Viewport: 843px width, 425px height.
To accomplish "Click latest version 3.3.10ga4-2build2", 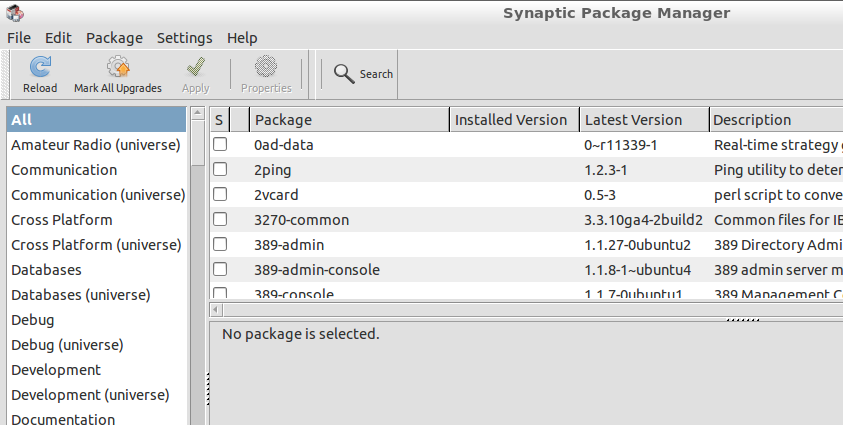I will [643, 220].
